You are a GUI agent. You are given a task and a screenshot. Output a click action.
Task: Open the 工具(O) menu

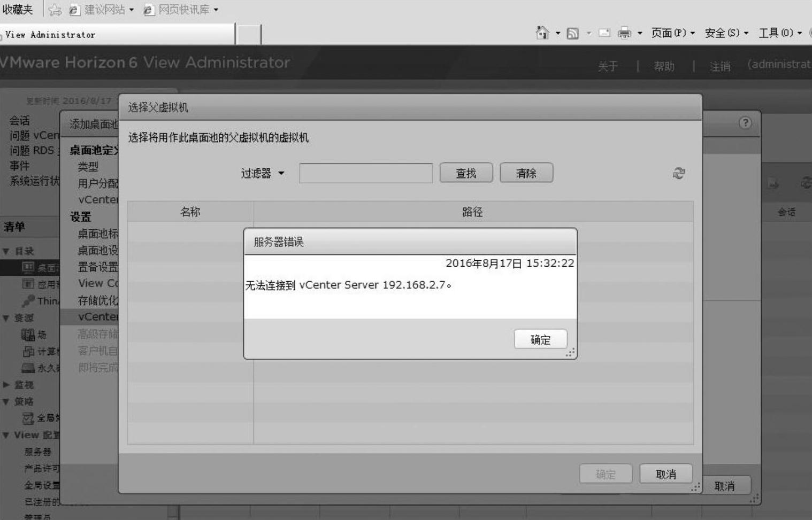780,33
